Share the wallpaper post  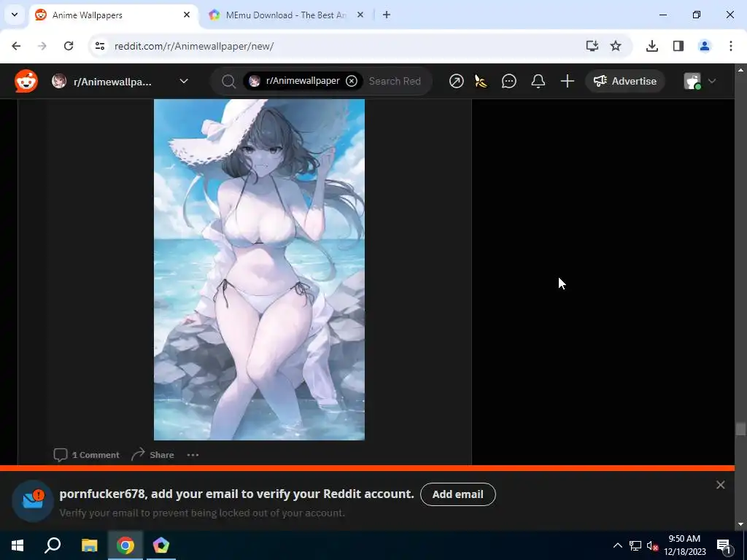point(152,455)
